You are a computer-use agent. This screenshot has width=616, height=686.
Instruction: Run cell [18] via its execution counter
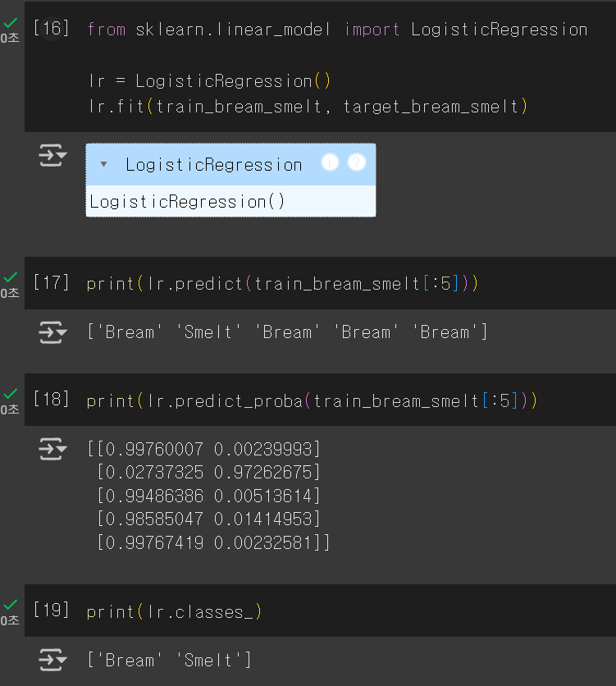point(51,400)
